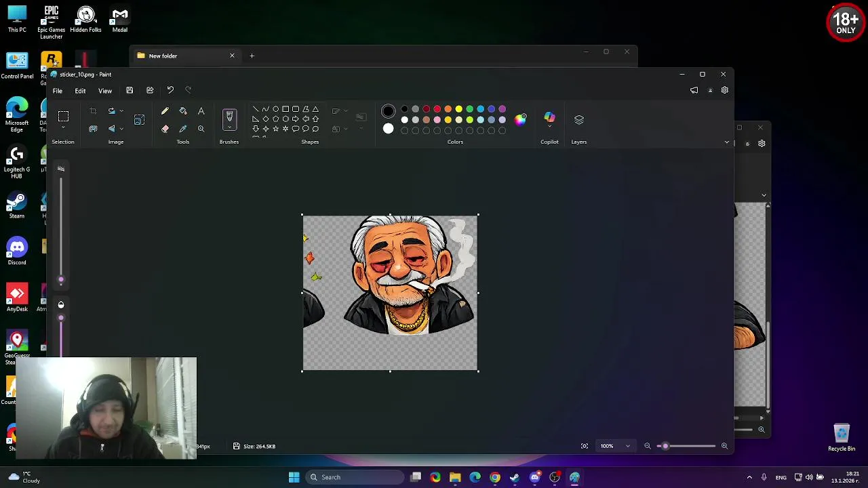Select the Fill bucket tool
This screenshot has height=488, width=868.
click(183, 111)
